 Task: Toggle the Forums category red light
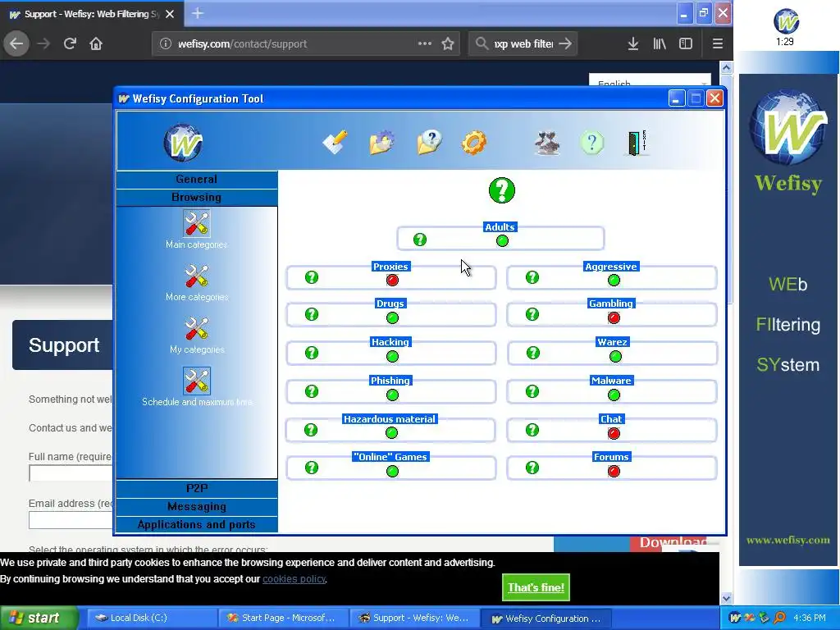pos(614,472)
